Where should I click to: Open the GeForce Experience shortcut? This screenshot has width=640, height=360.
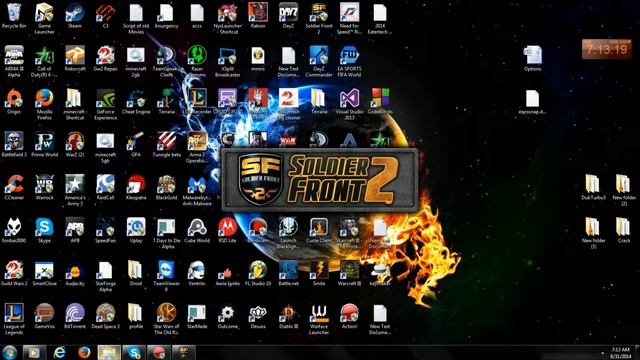(x=105, y=104)
